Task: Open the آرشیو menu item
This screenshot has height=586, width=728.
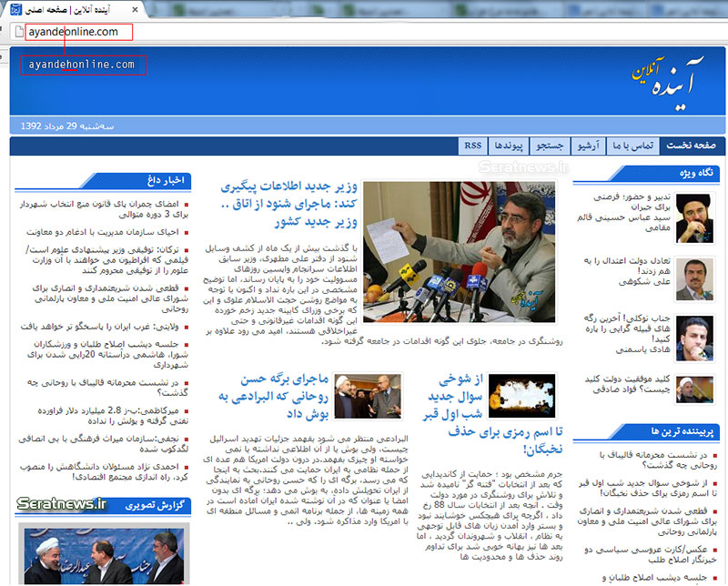Action: [x=588, y=146]
